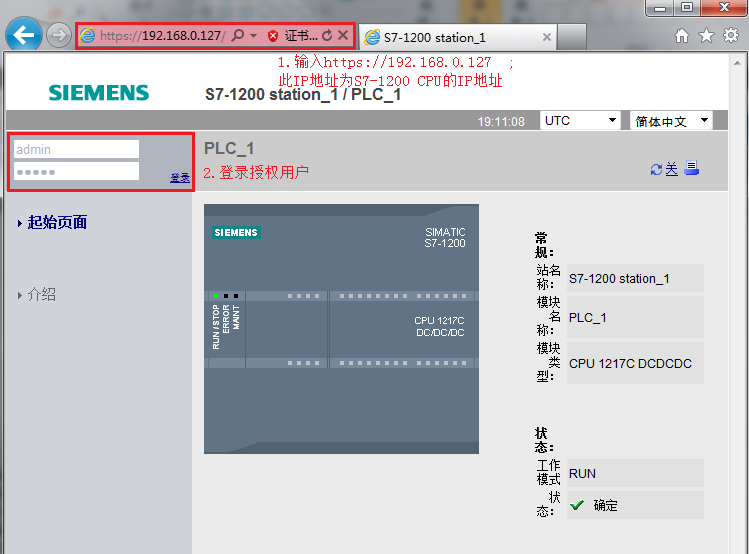Click the CPU 1217C module image
Screen dimensions: 749x554
341,329
